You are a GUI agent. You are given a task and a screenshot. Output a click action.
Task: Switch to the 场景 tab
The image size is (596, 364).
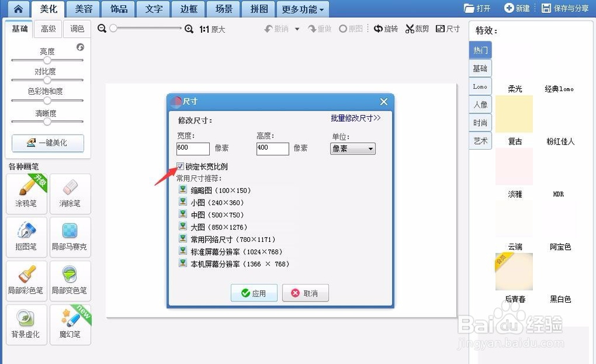[223, 9]
